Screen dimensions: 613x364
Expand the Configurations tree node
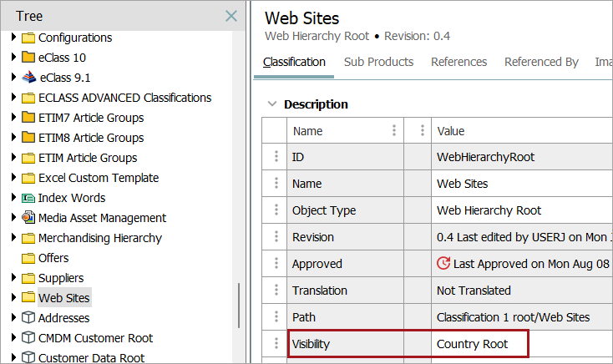(x=13, y=38)
